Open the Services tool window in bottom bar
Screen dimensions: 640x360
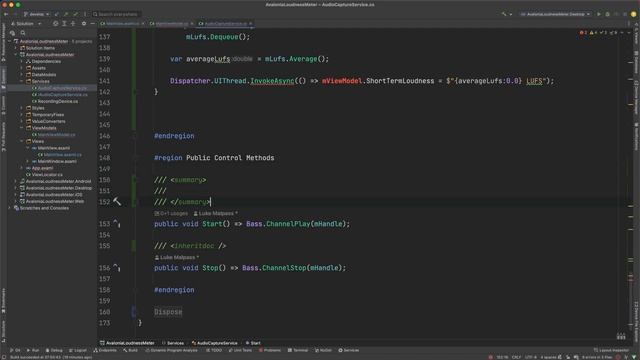pos(349,350)
